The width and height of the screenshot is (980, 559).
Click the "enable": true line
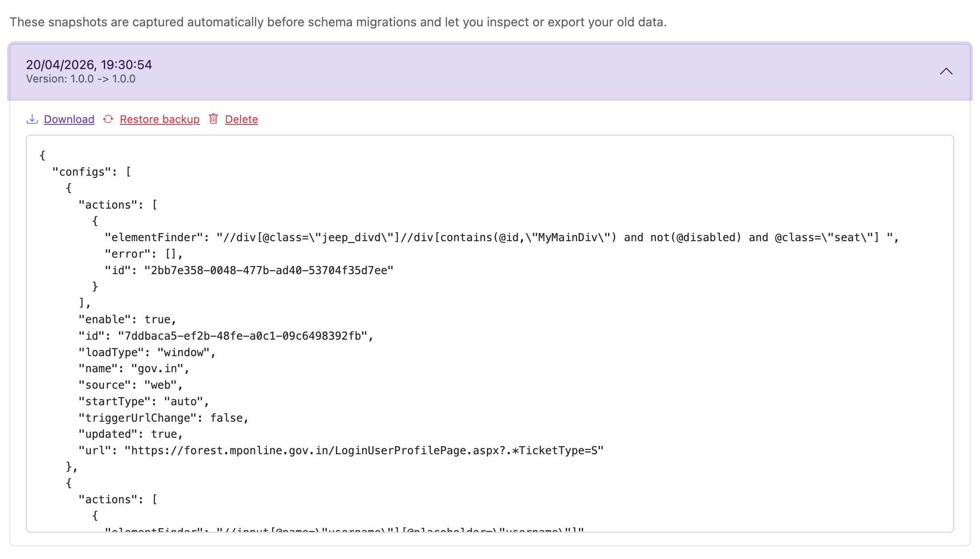127,320
